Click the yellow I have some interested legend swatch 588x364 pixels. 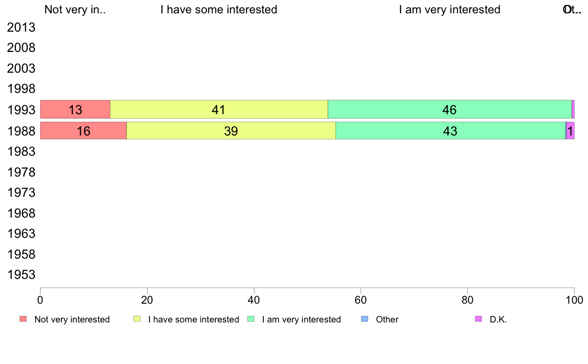click(137, 319)
